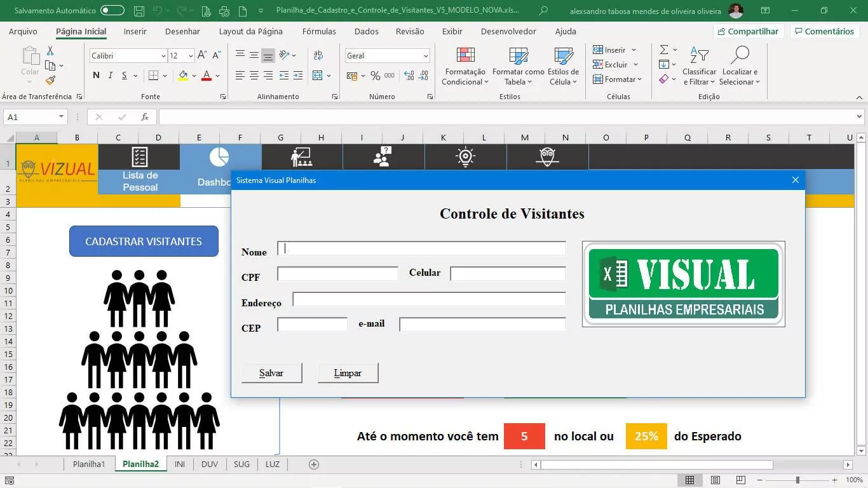This screenshot has height=488, width=868.
Task: Click the Compartilhar button
Action: pyautogui.click(x=749, y=31)
